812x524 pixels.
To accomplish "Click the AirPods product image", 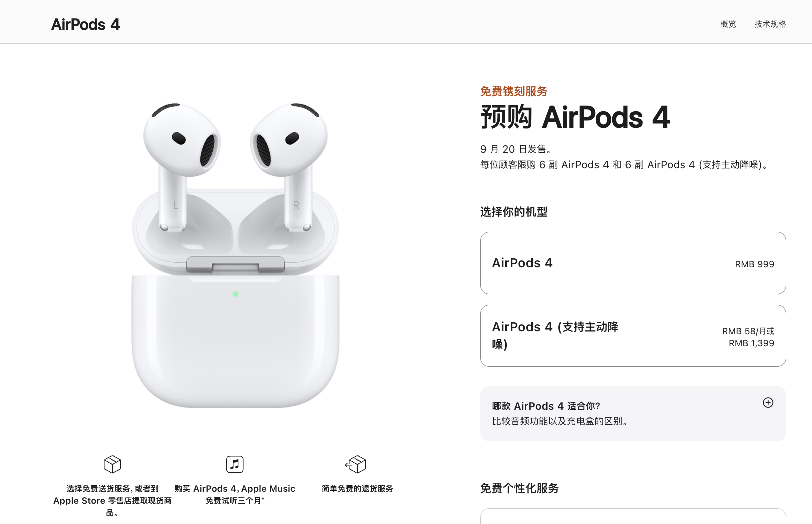I will (x=235, y=255).
